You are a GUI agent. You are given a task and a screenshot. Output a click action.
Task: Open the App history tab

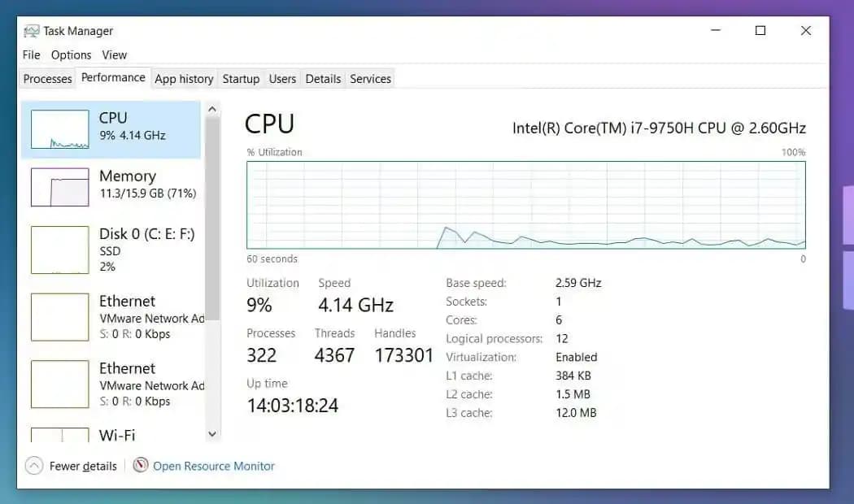click(184, 78)
